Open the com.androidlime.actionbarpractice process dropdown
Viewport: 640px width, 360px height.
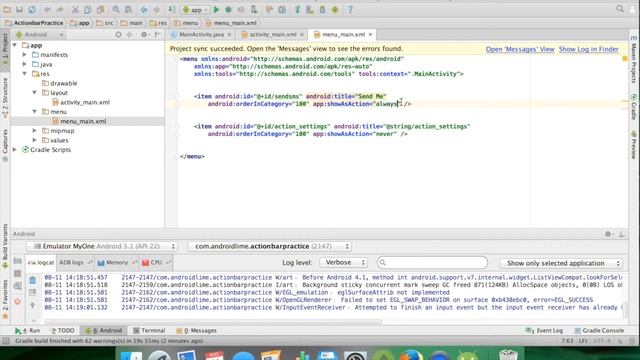tap(270, 246)
